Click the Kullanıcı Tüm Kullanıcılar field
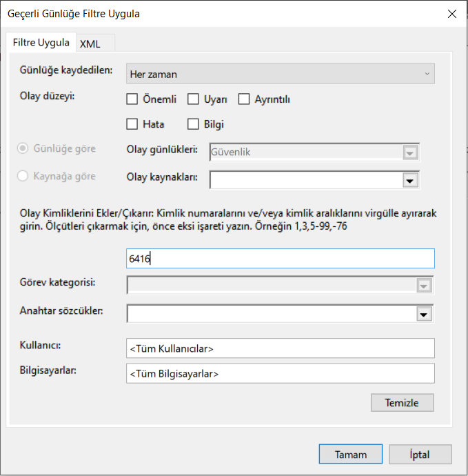468x476 pixels. [281, 348]
